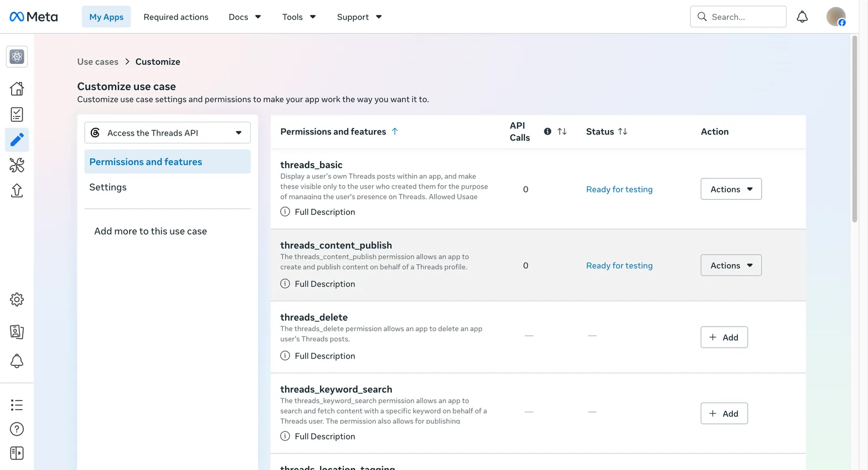This screenshot has height=470, width=868.
Task: Open the App roles badge icon
Action: [17, 332]
